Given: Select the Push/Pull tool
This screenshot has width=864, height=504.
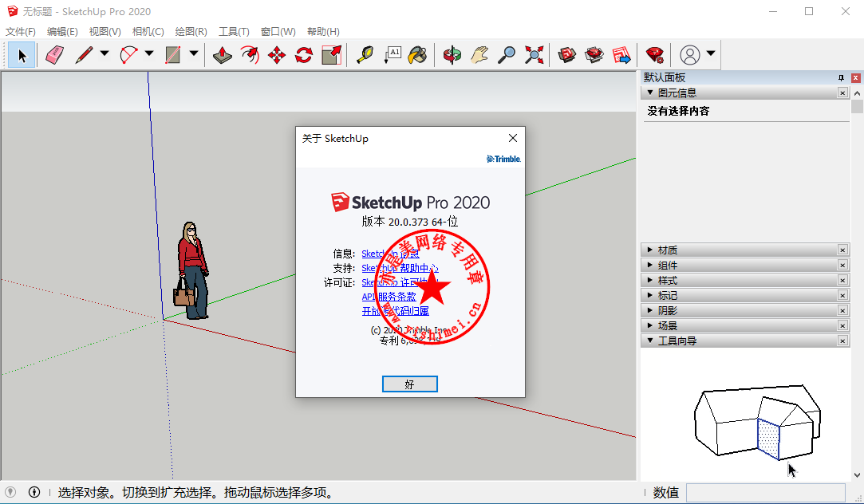Looking at the screenshot, I should coord(222,55).
